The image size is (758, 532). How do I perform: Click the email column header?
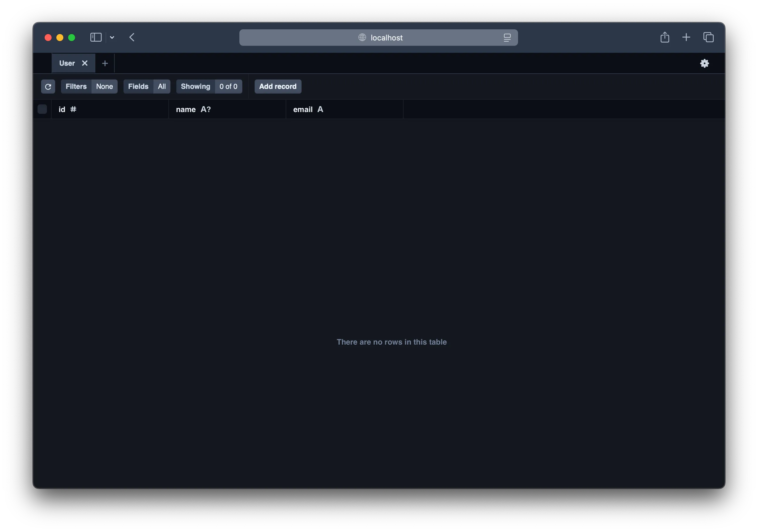click(308, 109)
